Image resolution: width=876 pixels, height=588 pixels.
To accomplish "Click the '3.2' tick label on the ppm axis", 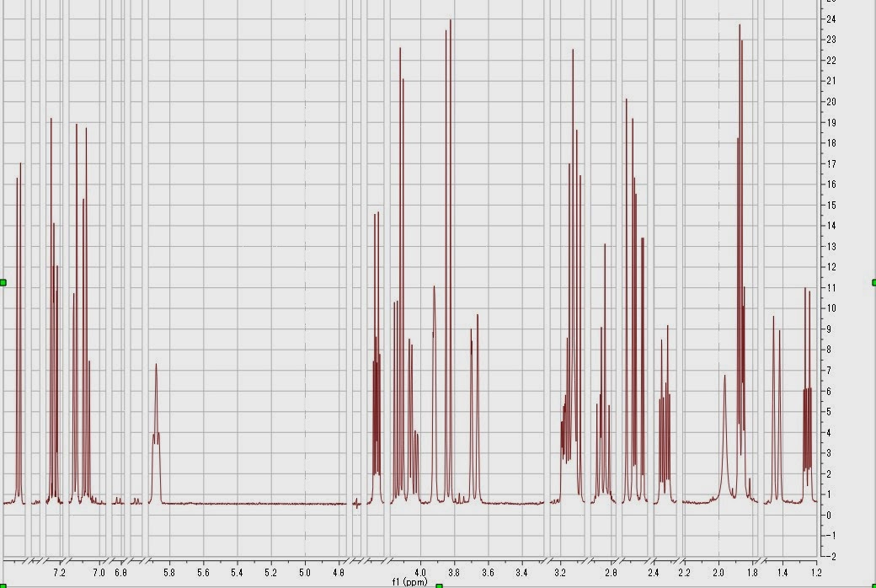I will tap(560, 573).
